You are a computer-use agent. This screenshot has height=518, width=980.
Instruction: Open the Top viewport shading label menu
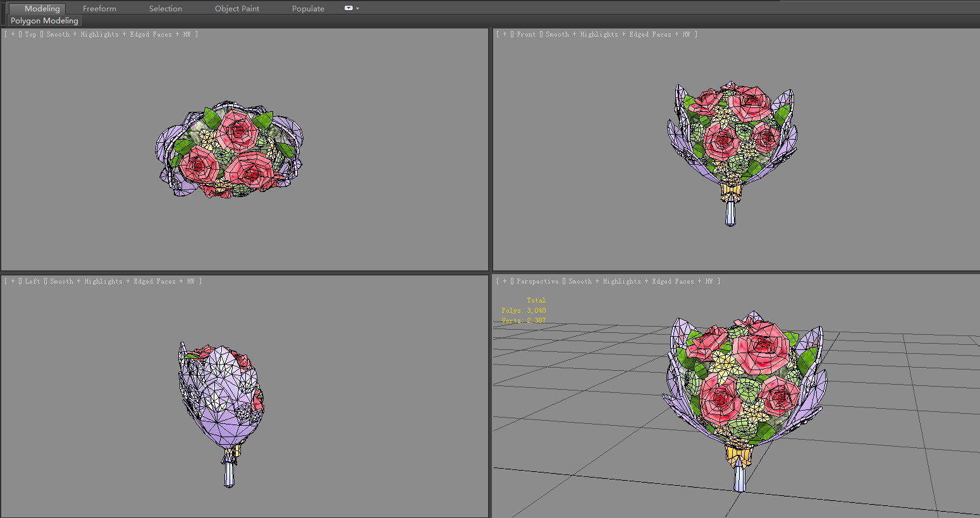(x=118, y=34)
